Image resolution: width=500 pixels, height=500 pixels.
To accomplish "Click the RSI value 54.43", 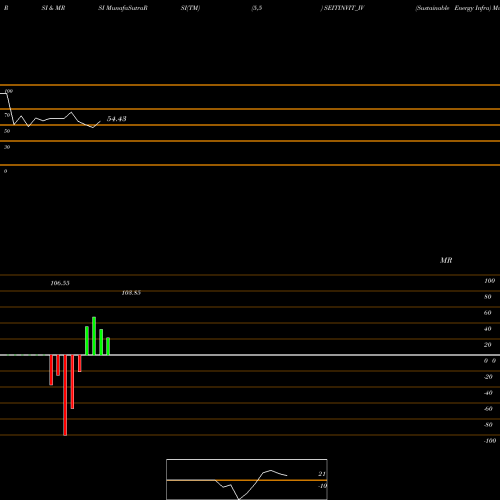I will click(116, 119).
